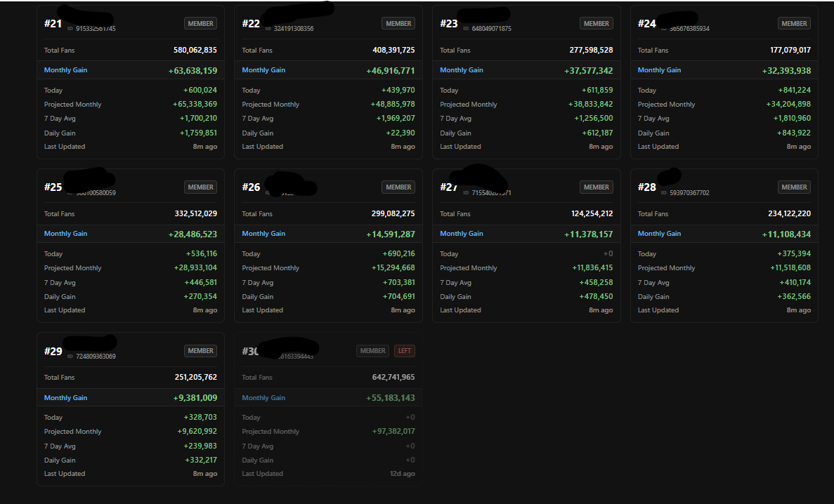
Task: Click ID 648049071875 on card #23
Action: [491, 29]
